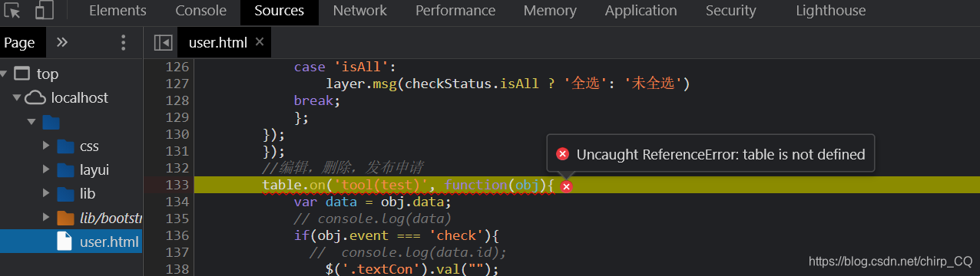Click the //编辑，删除，发布申请 comment line
The image size is (980, 276).
343,167
